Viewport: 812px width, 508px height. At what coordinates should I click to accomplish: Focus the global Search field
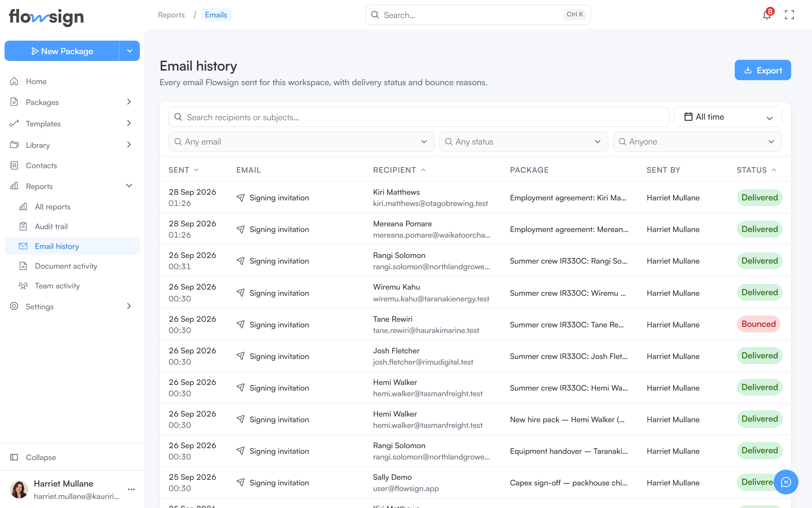[x=478, y=15]
